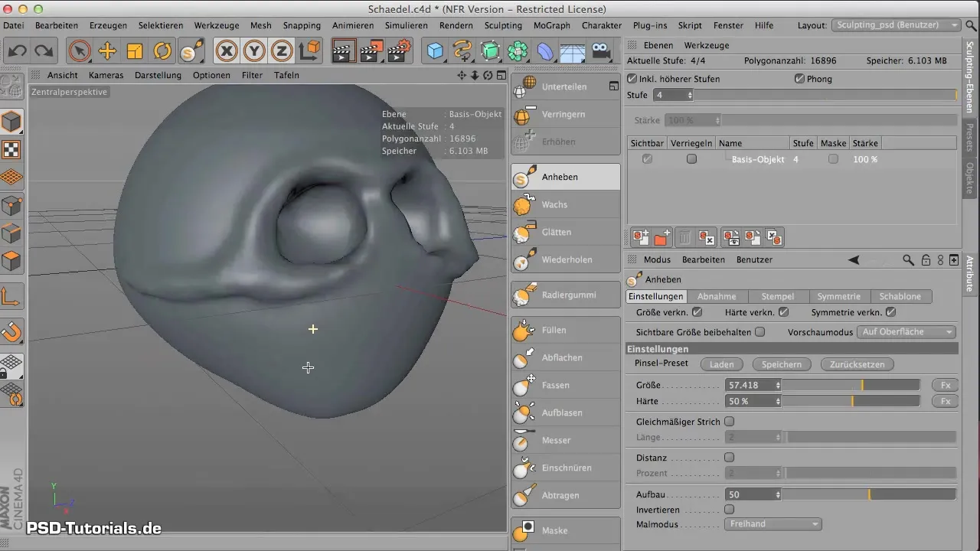Image resolution: width=980 pixels, height=551 pixels.
Task: Select the Aufblasen inflate brush
Action: (x=566, y=412)
